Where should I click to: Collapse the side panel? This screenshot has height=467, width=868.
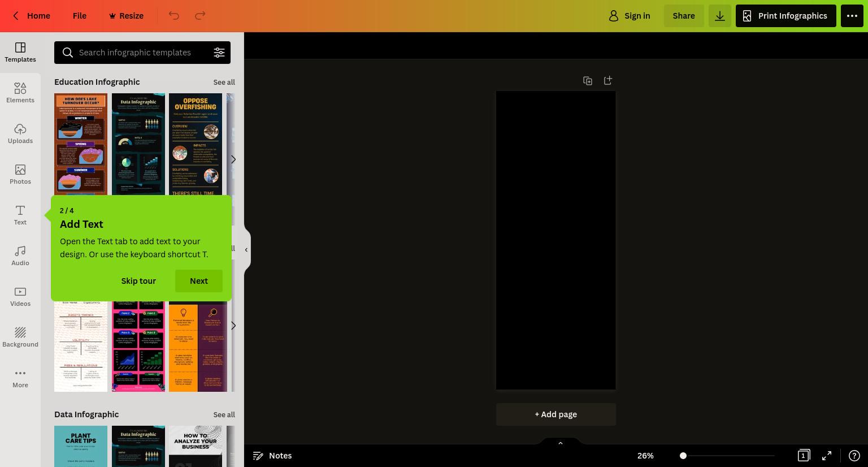pos(246,249)
